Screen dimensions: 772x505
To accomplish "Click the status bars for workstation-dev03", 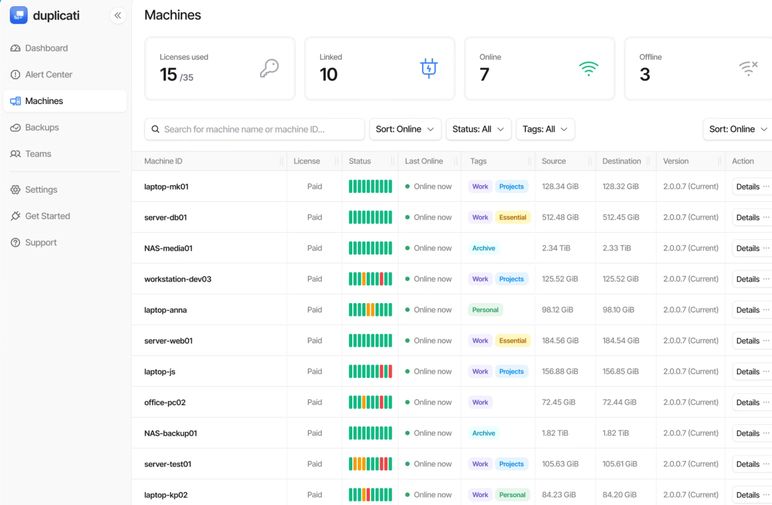I will point(370,279).
